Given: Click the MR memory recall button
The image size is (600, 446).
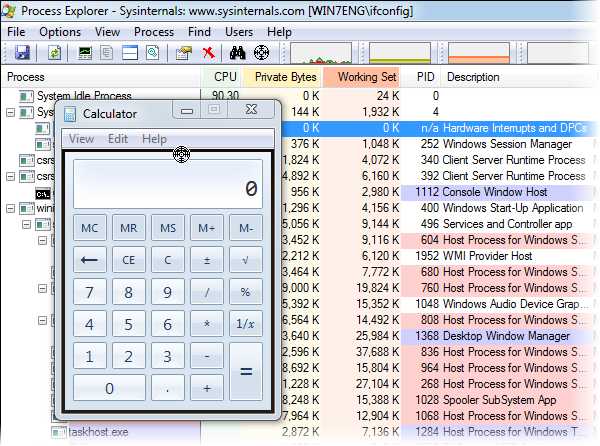Looking at the screenshot, I should [129, 228].
